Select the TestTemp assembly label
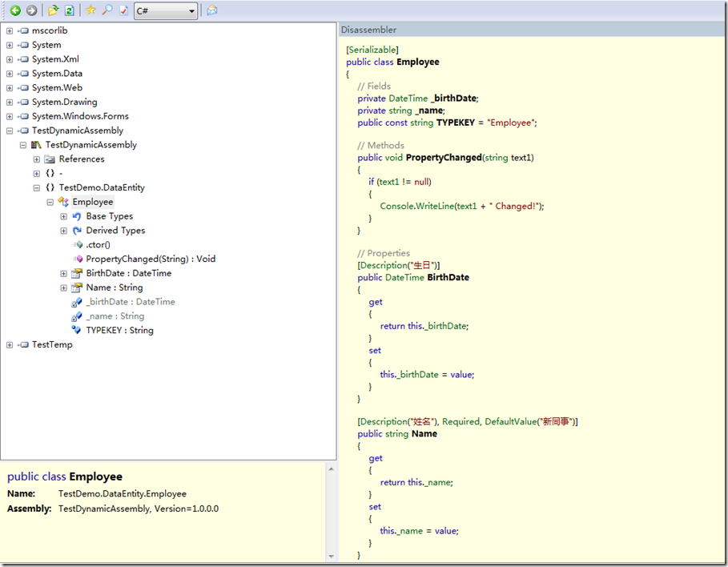 coord(52,344)
